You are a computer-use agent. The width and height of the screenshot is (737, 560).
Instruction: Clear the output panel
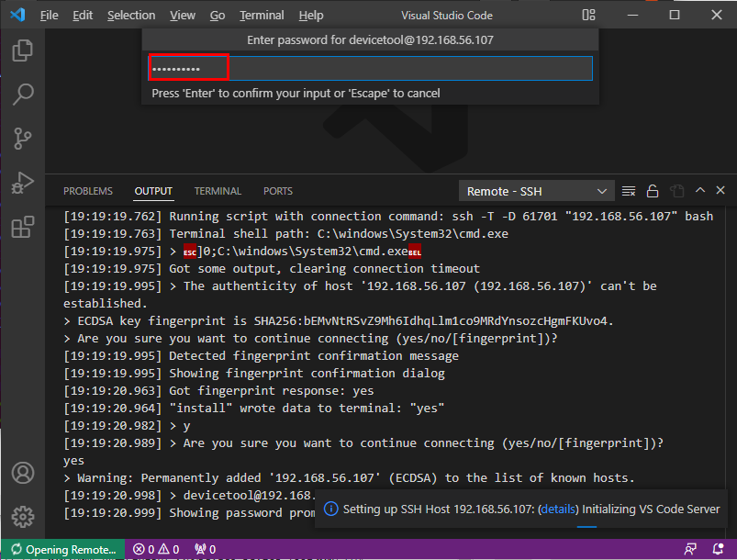629,191
